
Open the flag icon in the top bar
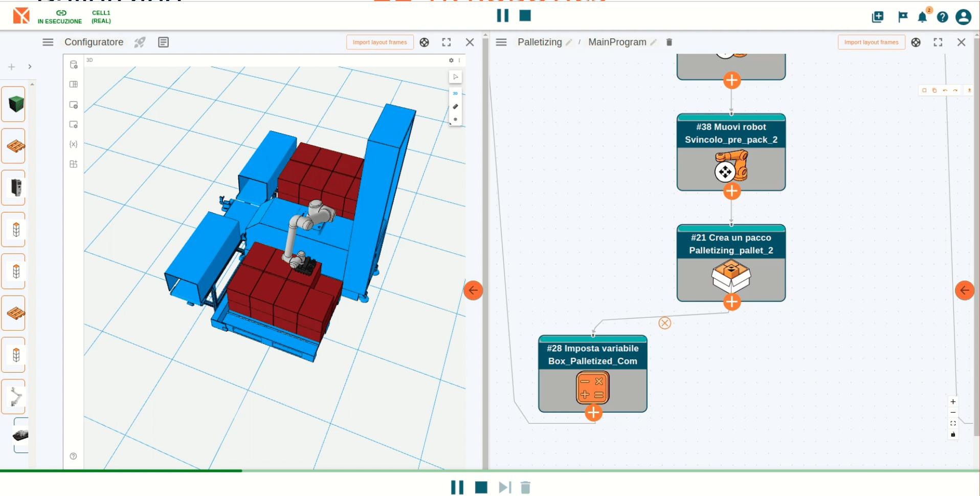[x=903, y=17]
